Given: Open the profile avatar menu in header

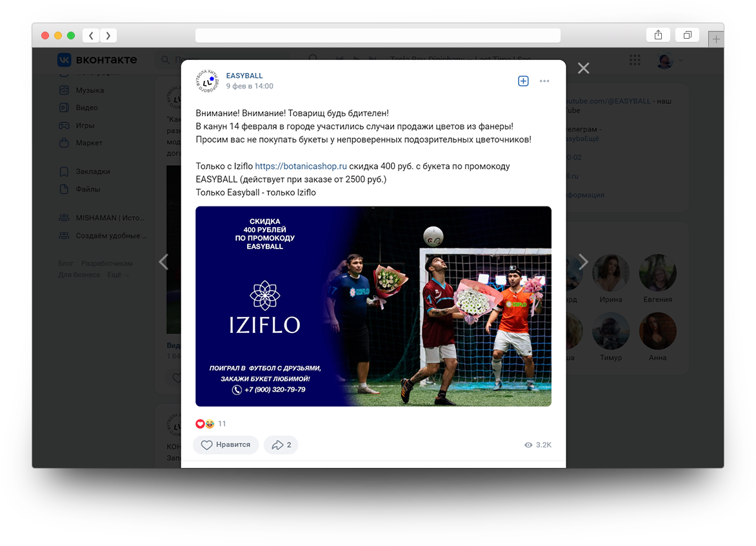Looking at the screenshot, I should [670, 60].
